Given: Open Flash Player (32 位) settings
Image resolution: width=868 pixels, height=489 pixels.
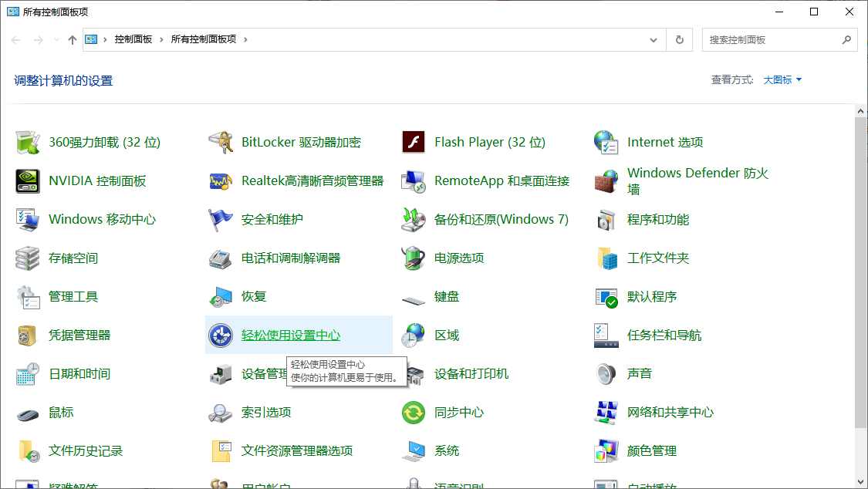Looking at the screenshot, I should [x=491, y=142].
